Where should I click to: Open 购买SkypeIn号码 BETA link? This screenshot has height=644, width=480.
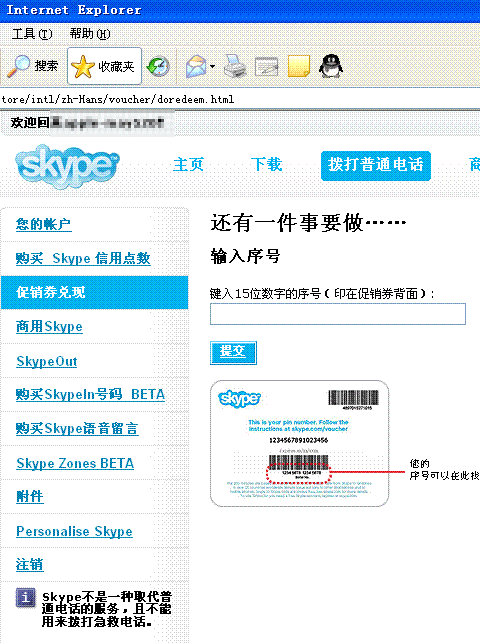tap(90, 394)
